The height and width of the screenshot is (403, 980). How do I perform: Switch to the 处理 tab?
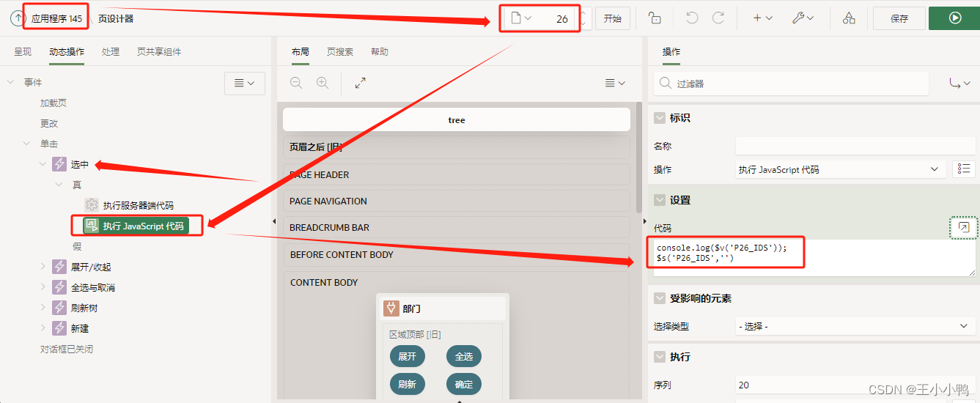[111, 52]
